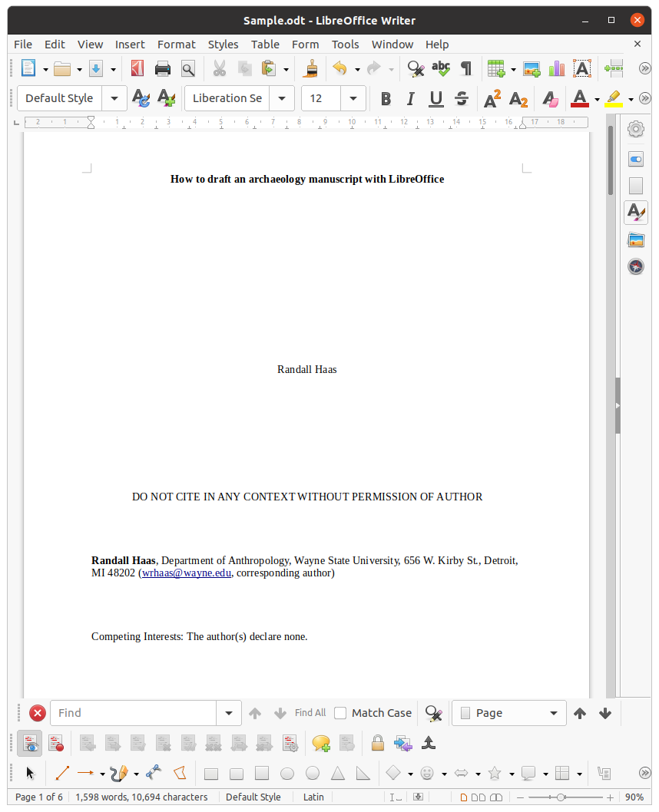Click the Undo arrow
Viewport: 659px width, 812px height.
(x=339, y=68)
